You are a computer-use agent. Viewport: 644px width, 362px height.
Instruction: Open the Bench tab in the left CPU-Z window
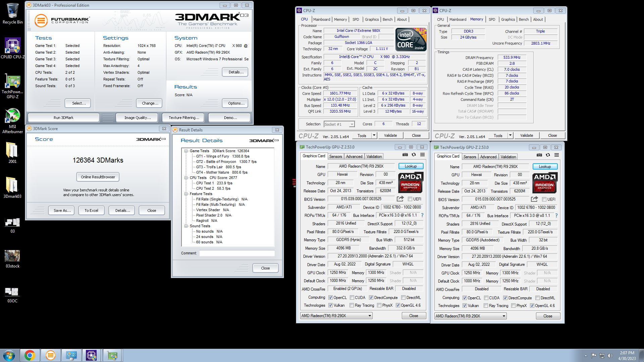point(387,19)
